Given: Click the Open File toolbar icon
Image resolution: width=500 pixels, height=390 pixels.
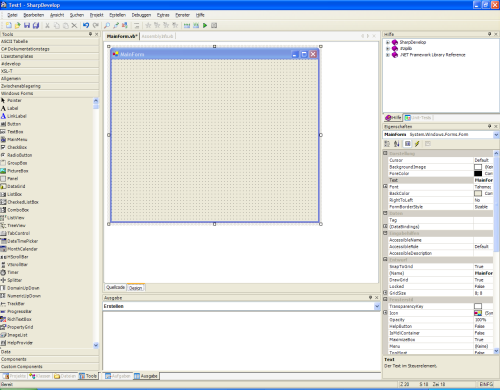Looking at the screenshot, I should point(18,25).
